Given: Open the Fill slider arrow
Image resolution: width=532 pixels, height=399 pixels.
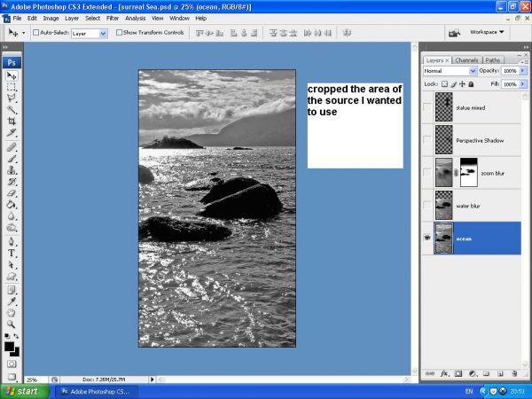Looking at the screenshot, I should [x=522, y=84].
